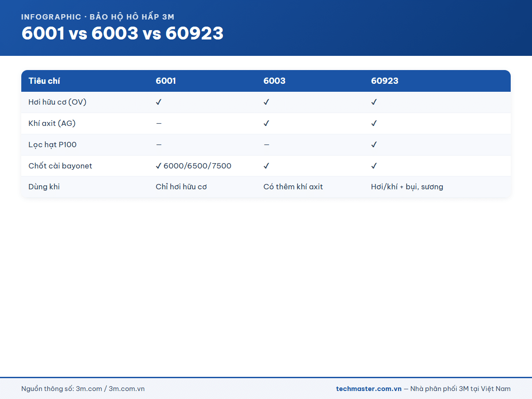Screen dimensions: 532x399
Task: Click the "✓ 6000/6500/7500" cell
Action: [193, 166]
